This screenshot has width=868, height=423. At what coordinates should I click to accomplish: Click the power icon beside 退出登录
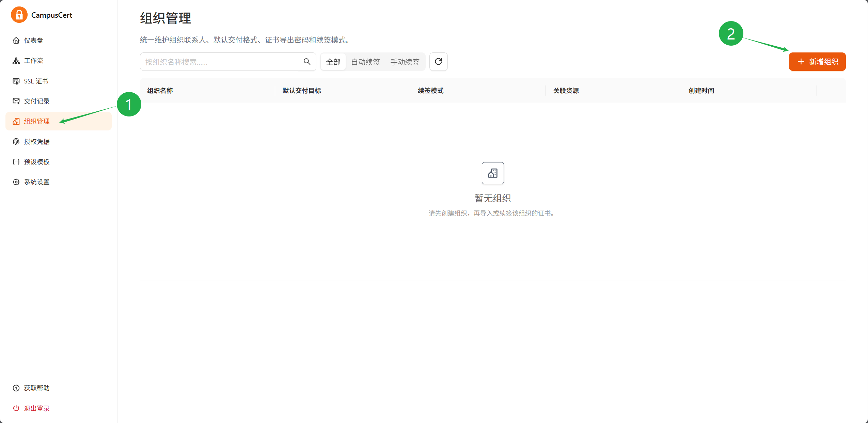click(16, 408)
